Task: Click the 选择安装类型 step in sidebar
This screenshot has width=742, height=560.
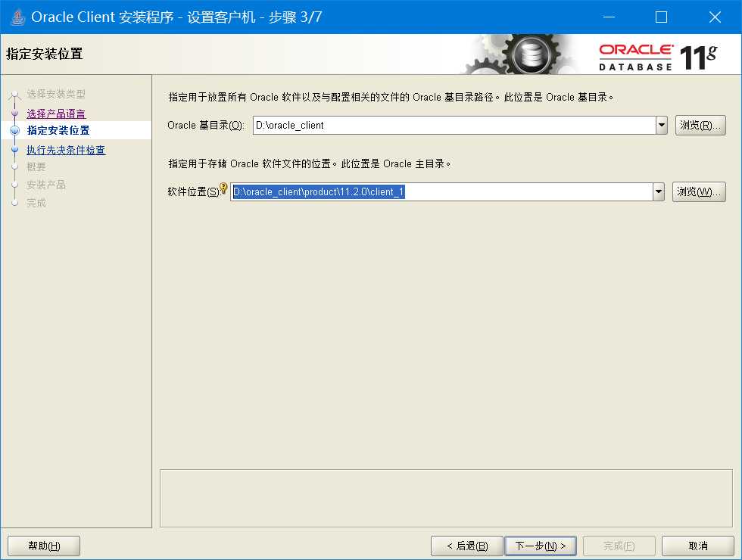Action: (x=56, y=94)
